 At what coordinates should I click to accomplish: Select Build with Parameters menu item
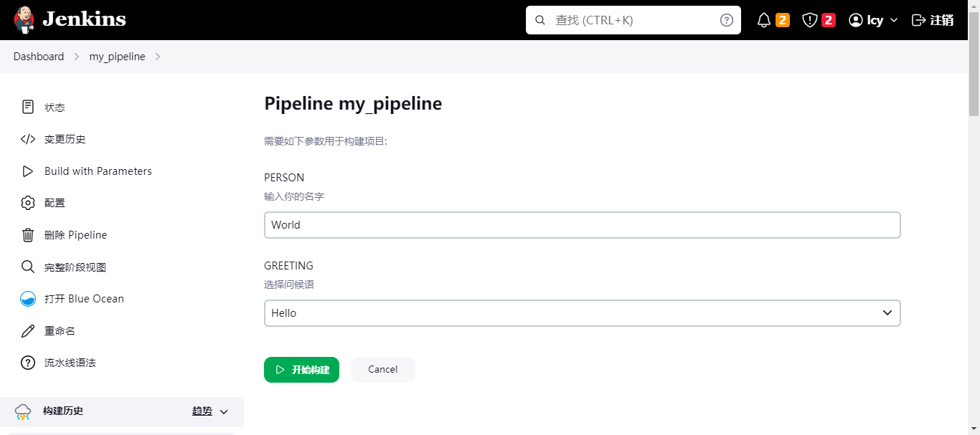coord(98,171)
